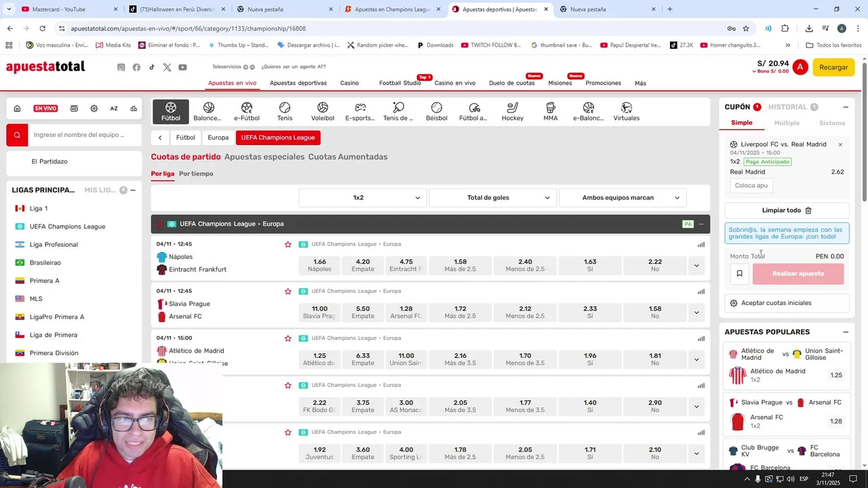Show statistics for Nápoles vs Eintracht match
The width and height of the screenshot is (868, 488).
tap(701, 245)
